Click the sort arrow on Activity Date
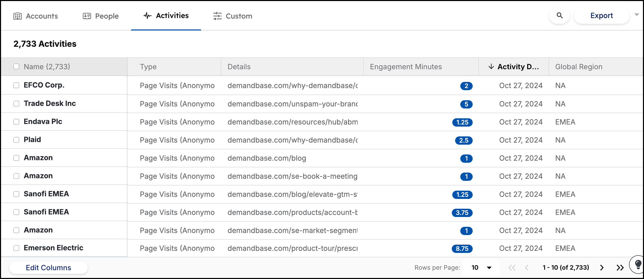This screenshot has width=644, height=279. [x=491, y=67]
